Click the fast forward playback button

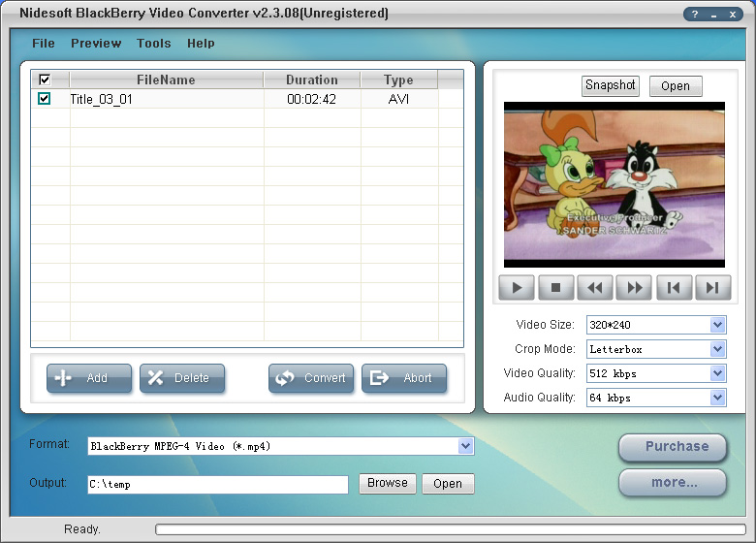(x=634, y=287)
